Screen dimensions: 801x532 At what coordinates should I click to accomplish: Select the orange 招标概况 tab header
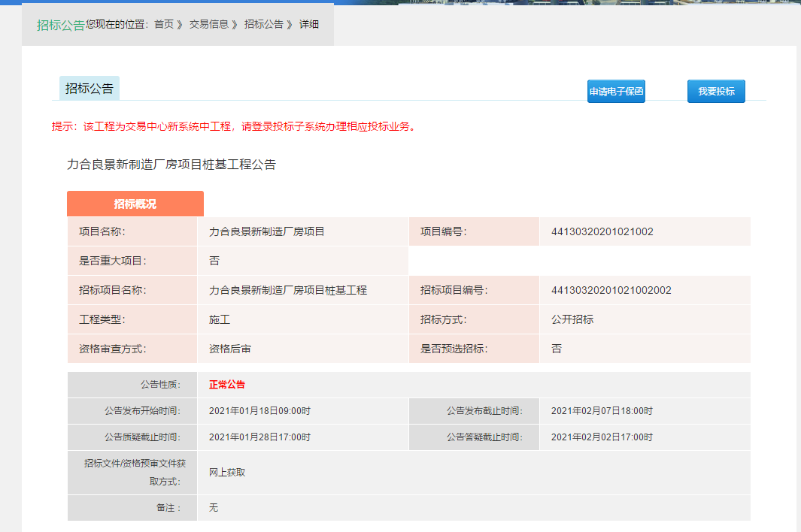pos(135,204)
